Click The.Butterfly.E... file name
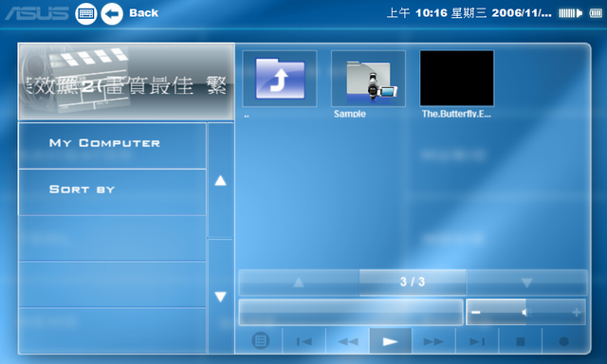The width and height of the screenshot is (607, 364). [456, 114]
